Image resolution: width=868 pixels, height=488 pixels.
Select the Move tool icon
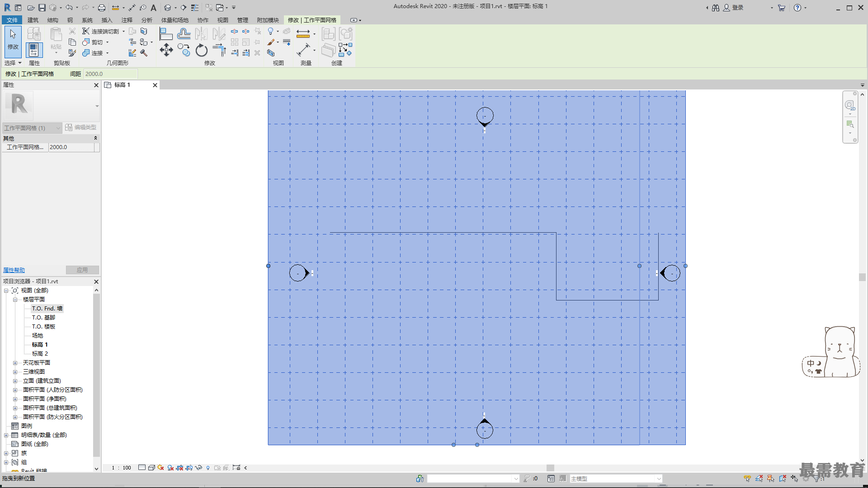click(166, 50)
